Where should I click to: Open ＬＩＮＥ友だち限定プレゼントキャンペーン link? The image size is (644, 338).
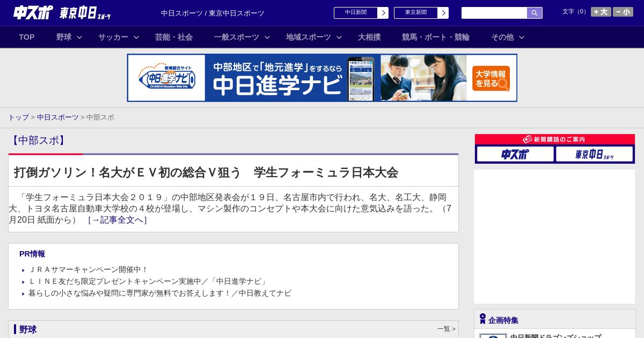click(148, 281)
